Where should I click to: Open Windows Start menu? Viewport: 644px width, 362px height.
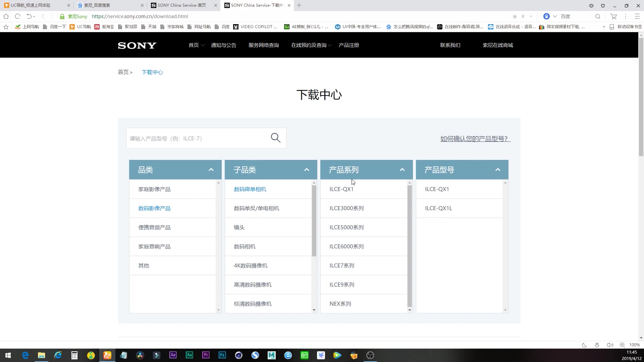click(8, 355)
